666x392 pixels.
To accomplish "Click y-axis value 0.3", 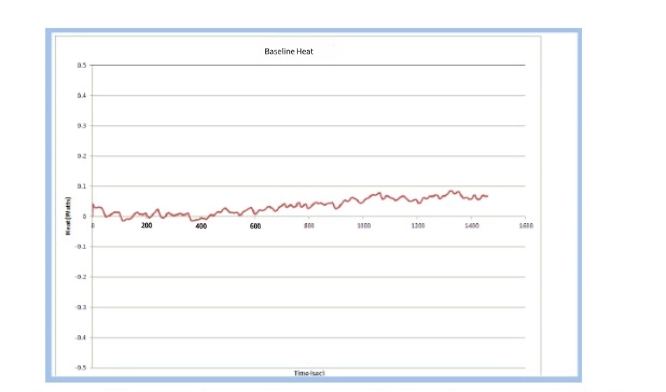I will coord(82,126).
